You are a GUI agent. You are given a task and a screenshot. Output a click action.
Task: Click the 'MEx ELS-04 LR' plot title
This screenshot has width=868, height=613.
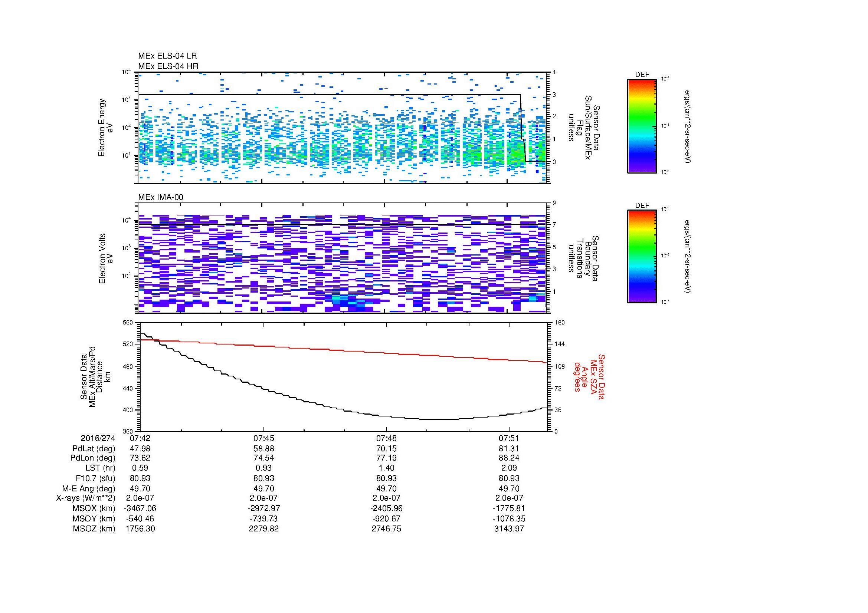pyautogui.click(x=167, y=56)
